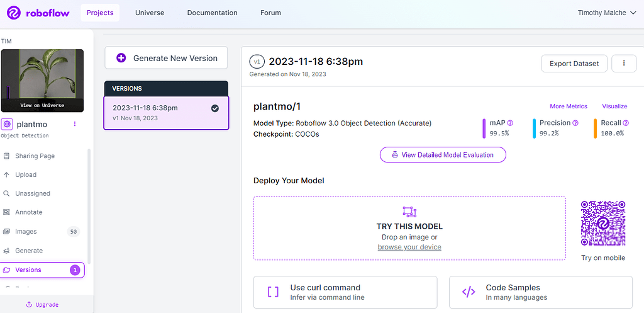The width and height of the screenshot is (644, 313).
Task: Click the QR code for Try on mobile
Action: pos(603,224)
